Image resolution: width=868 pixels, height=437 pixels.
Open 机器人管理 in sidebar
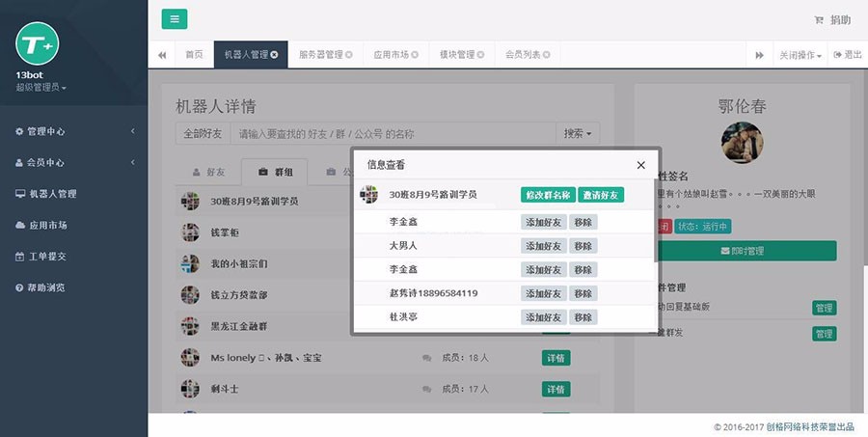pyautogui.click(x=73, y=194)
